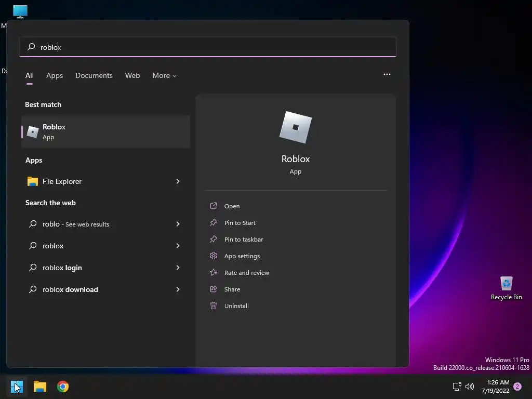Image resolution: width=532 pixels, height=399 pixels.
Task: Select the Recycle Bin desktop icon
Action: point(506,288)
